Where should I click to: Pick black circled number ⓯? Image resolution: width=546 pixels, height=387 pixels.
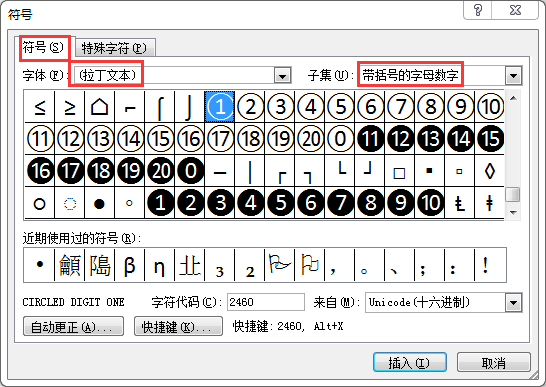pyautogui.click(x=490, y=139)
